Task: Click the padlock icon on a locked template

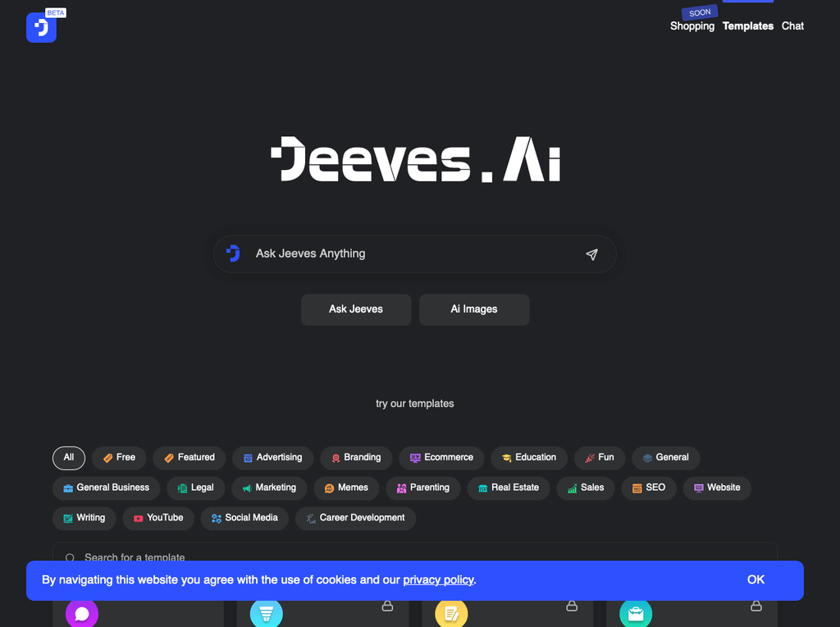Action: tap(386, 606)
